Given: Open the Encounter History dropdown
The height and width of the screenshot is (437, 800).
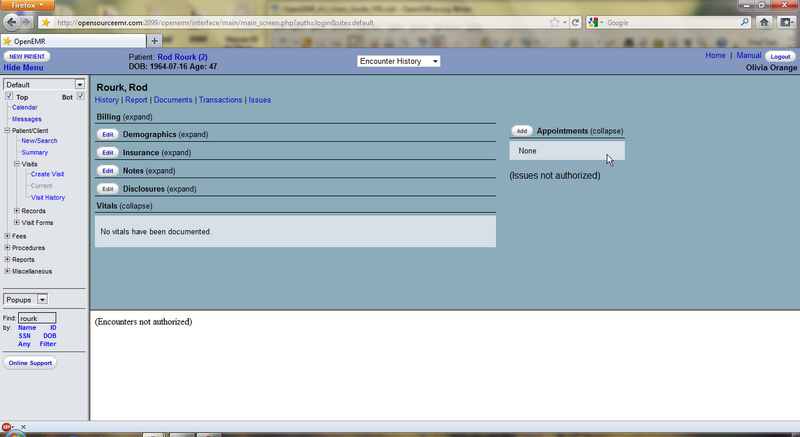Looking at the screenshot, I should click(x=399, y=61).
